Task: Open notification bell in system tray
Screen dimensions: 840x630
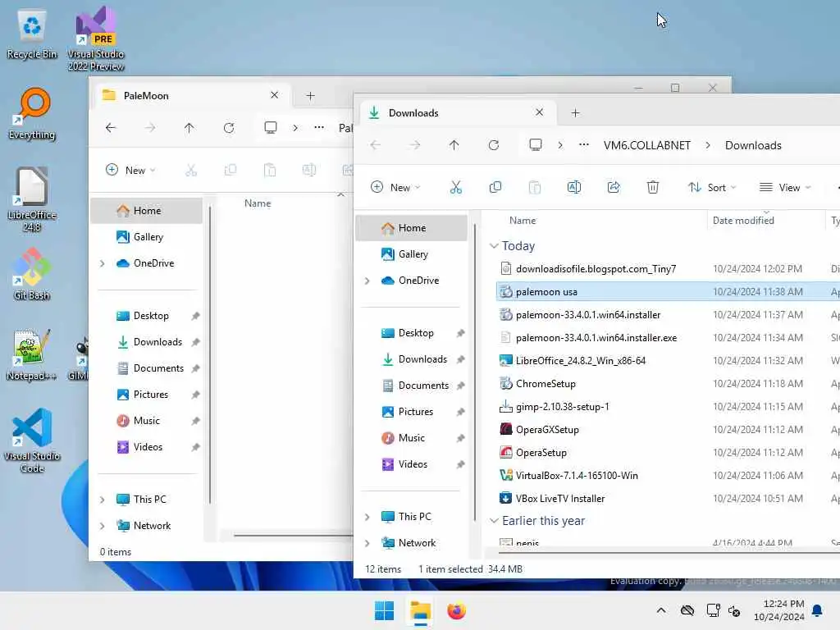Action: pyautogui.click(x=817, y=610)
